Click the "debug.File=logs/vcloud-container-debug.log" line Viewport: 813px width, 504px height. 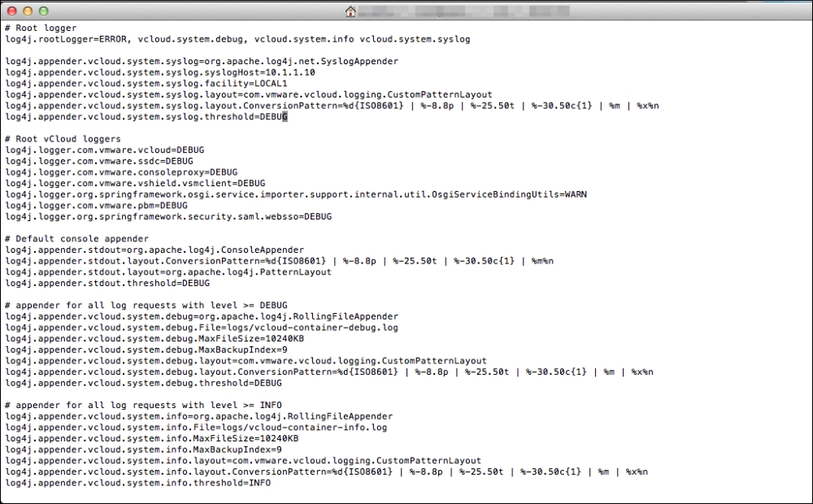pyautogui.click(x=202, y=328)
